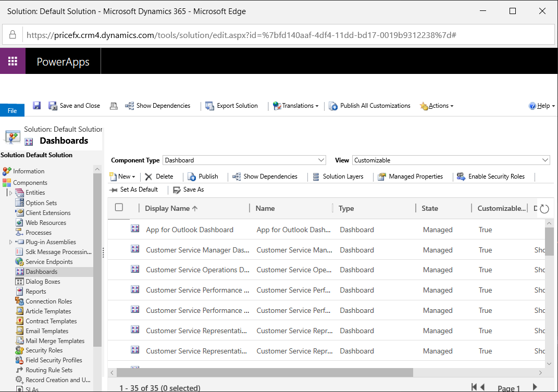The width and height of the screenshot is (558, 392).
Task: Click the Solution Layers icon
Action: tap(316, 176)
